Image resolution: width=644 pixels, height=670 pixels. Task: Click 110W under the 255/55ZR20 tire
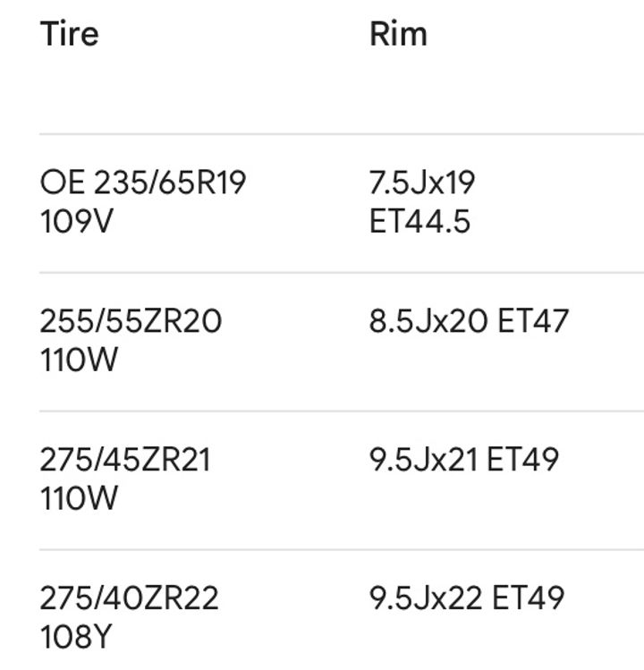click(79, 360)
